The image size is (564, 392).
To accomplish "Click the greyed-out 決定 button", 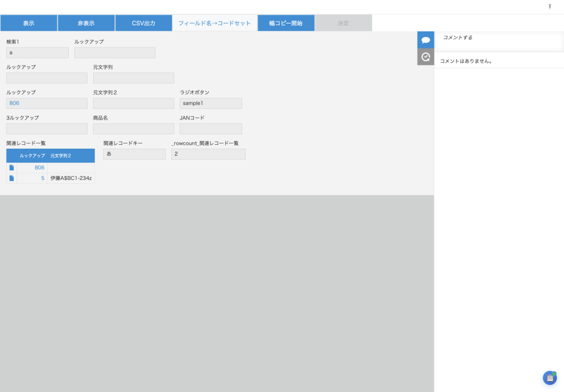I will pyautogui.click(x=343, y=23).
